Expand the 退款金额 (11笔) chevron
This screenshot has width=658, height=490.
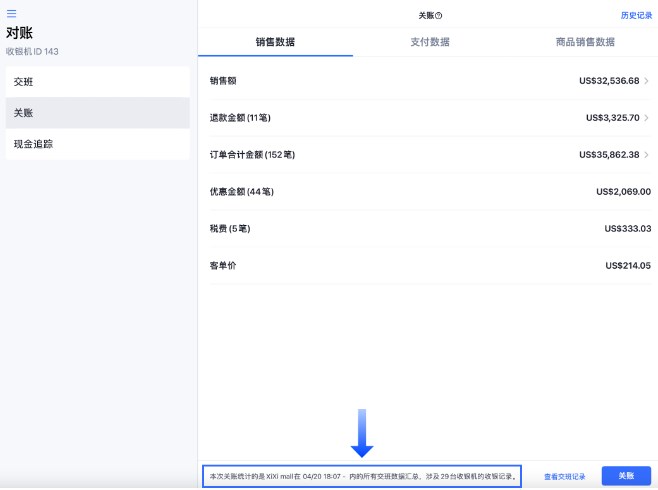pos(646,118)
